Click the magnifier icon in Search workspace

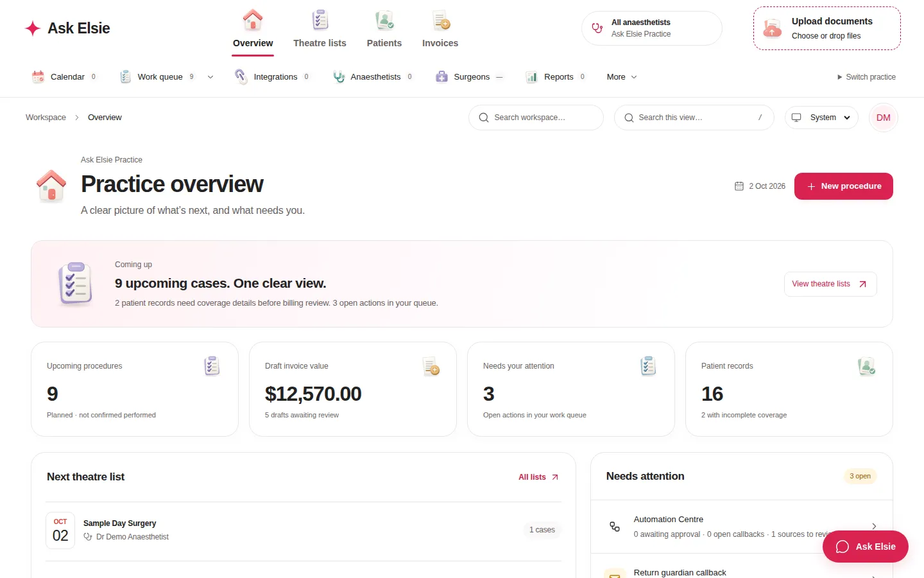point(484,118)
